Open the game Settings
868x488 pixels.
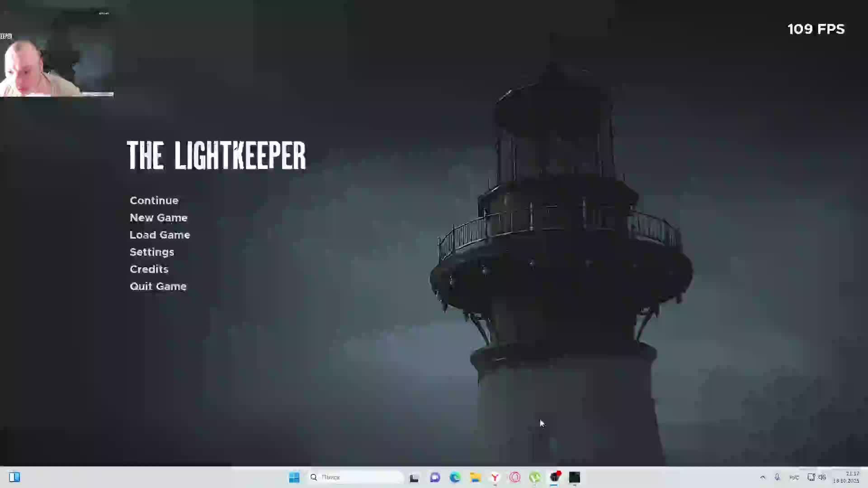tap(151, 252)
